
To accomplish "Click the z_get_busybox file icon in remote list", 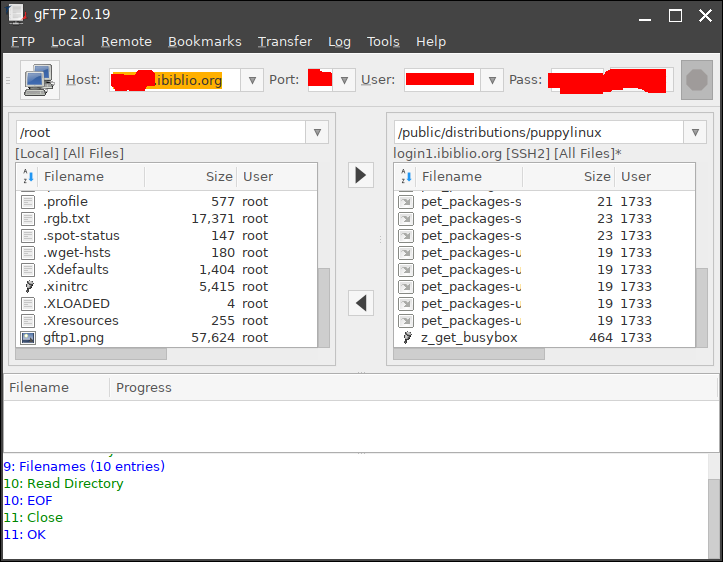I will (x=406, y=338).
